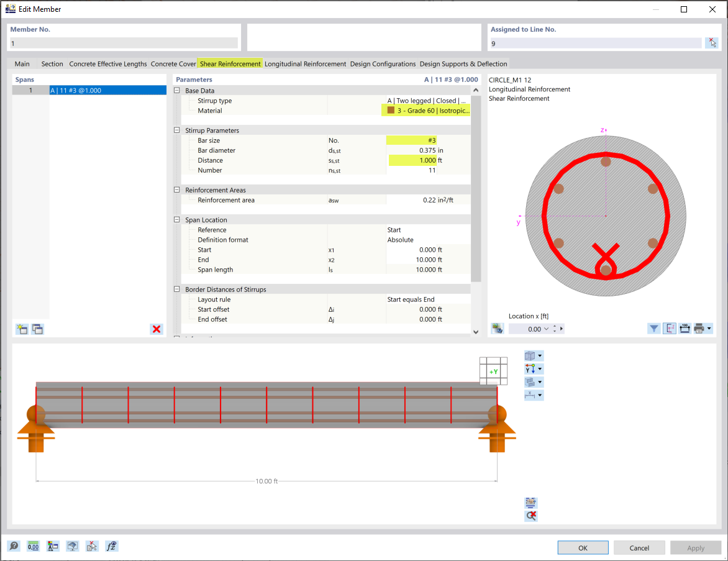This screenshot has height=561, width=728.
Task: Copy selected span icon
Action: click(x=38, y=329)
